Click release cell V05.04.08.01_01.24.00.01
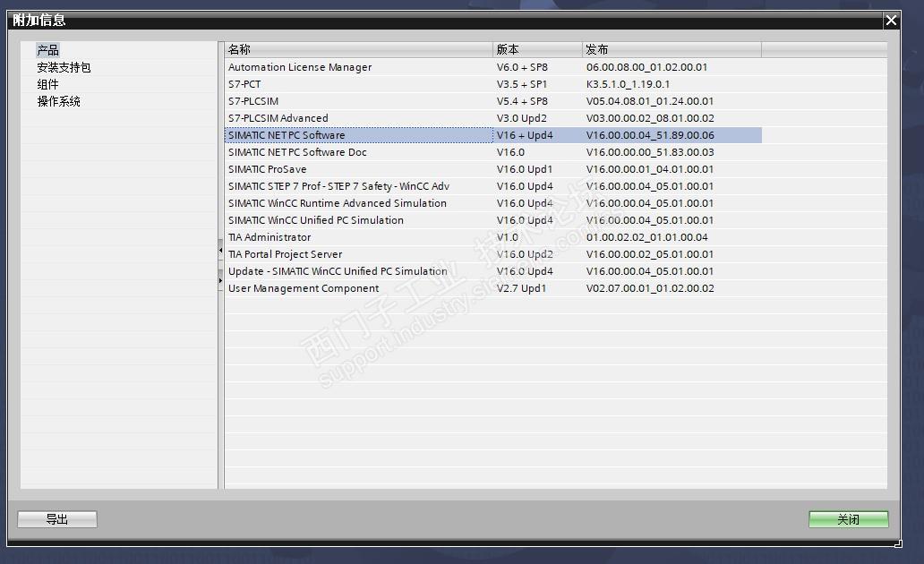This screenshot has height=564, width=924. point(672,101)
